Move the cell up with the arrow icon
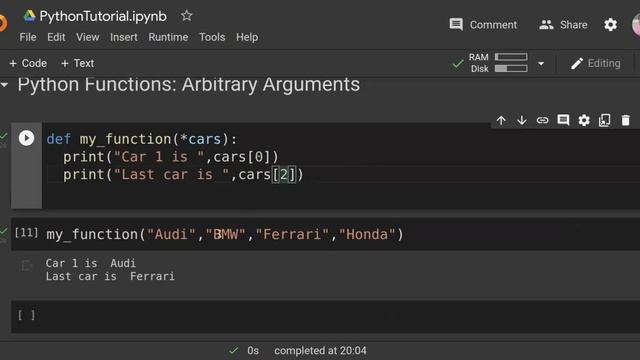 point(501,120)
